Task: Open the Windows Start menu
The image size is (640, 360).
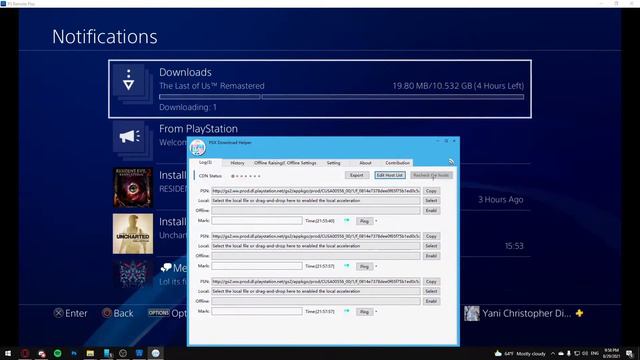Action: click(8, 353)
